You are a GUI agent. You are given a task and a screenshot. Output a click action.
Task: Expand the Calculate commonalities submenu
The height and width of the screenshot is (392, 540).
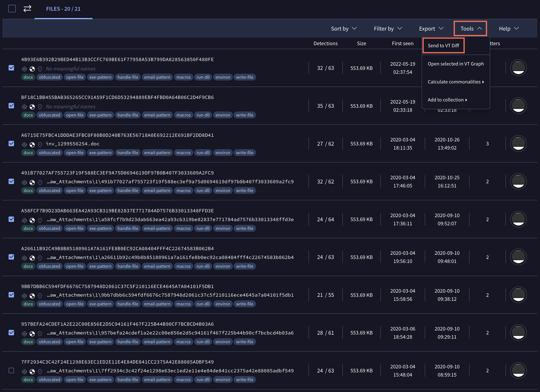(456, 82)
